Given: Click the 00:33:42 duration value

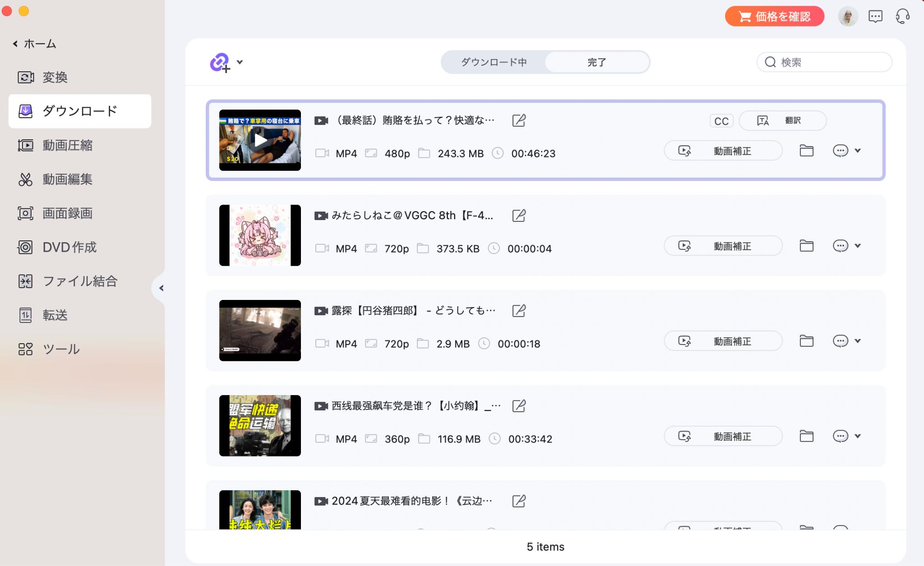Looking at the screenshot, I should [530, 439].
